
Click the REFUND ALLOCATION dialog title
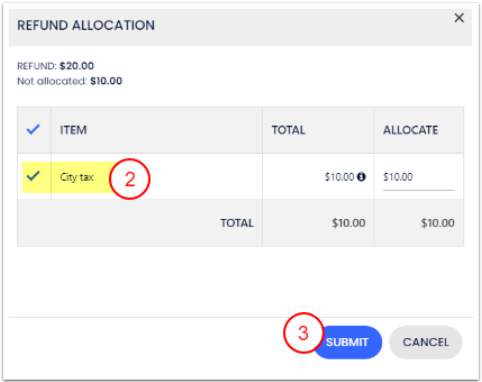click(x=86, y=25)
